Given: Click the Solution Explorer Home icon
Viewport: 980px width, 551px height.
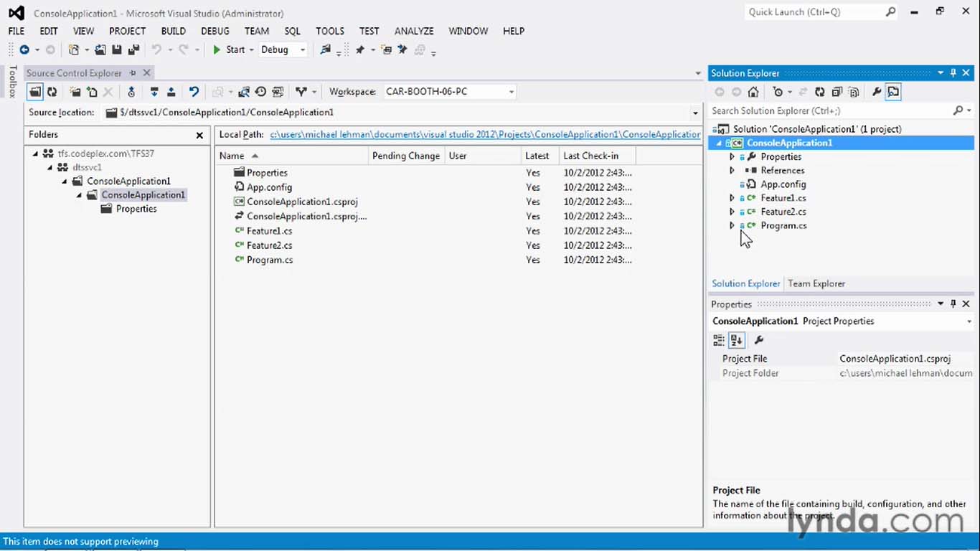Looking at the screenshot, I should tap(753, 92).
